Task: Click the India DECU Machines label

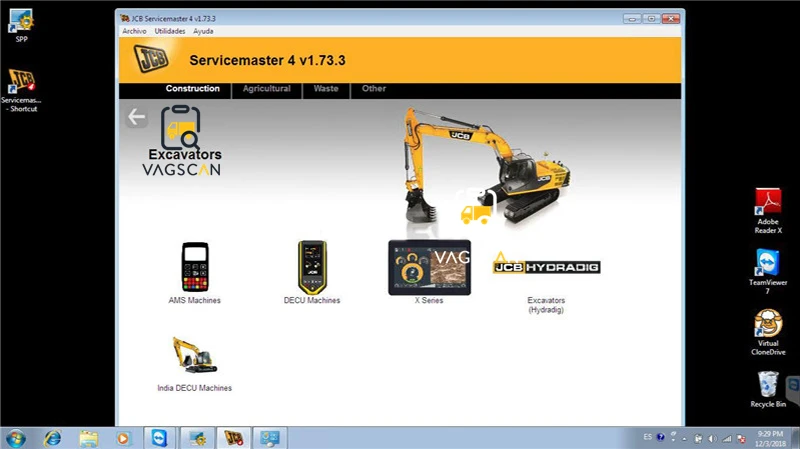Action: click(194, 388)
